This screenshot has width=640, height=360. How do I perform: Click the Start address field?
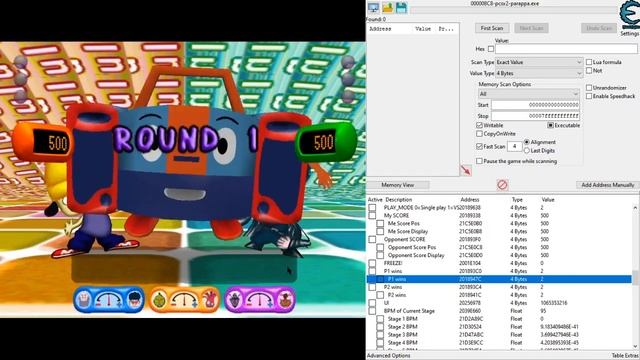[x=536, y=105]
